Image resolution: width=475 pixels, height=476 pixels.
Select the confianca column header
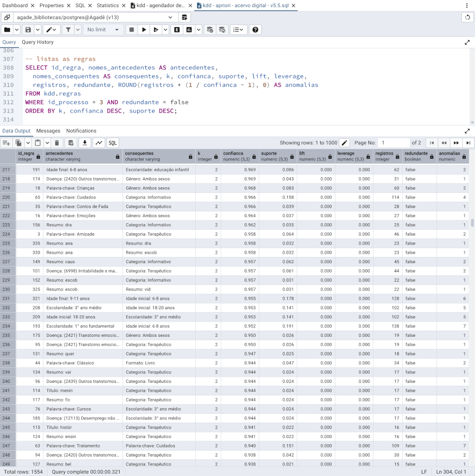[x=239, y=156]
